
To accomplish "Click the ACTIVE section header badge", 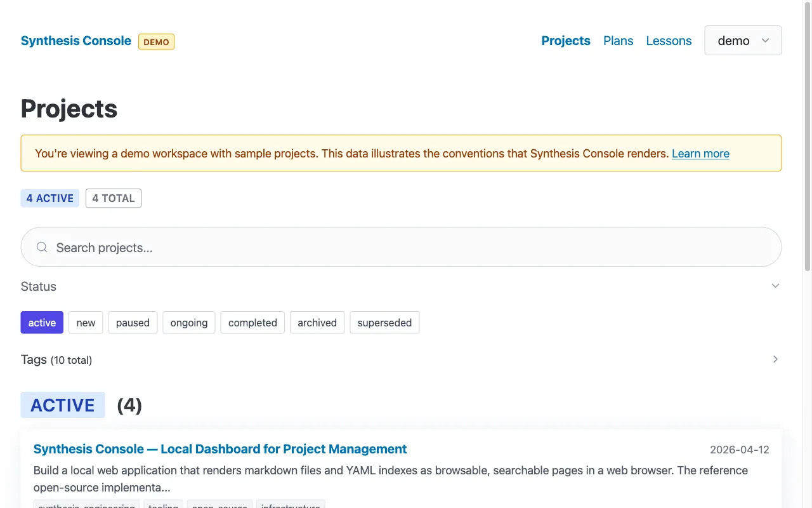I will pyautogui.click(x=62, y=404).
